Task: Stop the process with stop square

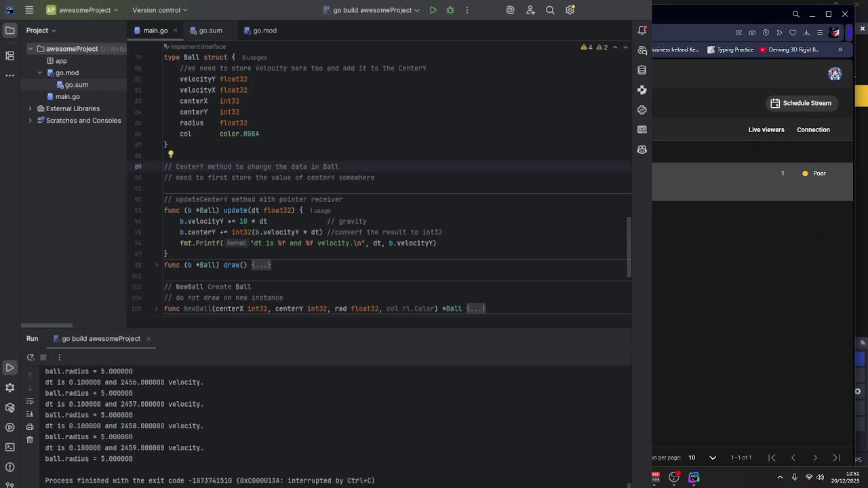Action: [x=43, y=357]
